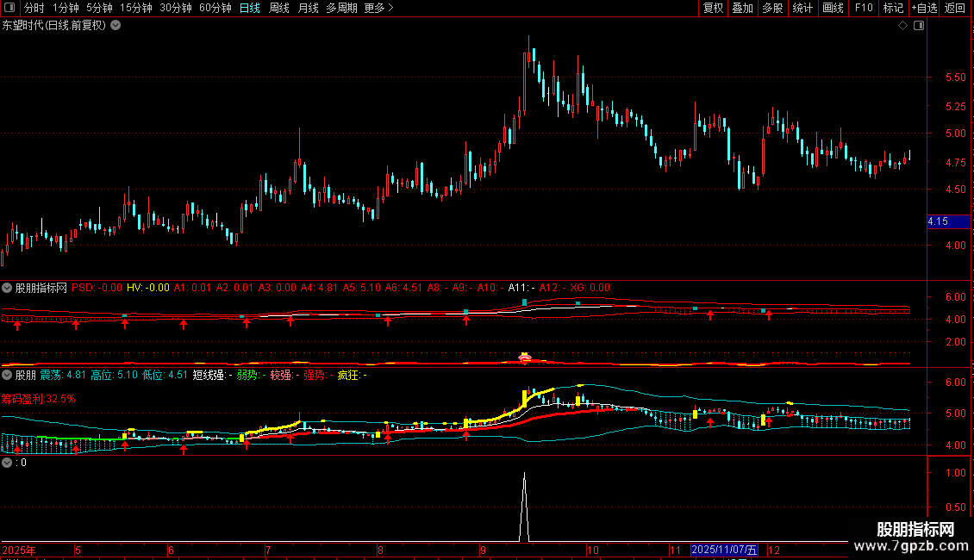Expand the 股朋指标网 indicator dropdown
The width and height of the screenshot is (974, 560).
click(7, 288)
